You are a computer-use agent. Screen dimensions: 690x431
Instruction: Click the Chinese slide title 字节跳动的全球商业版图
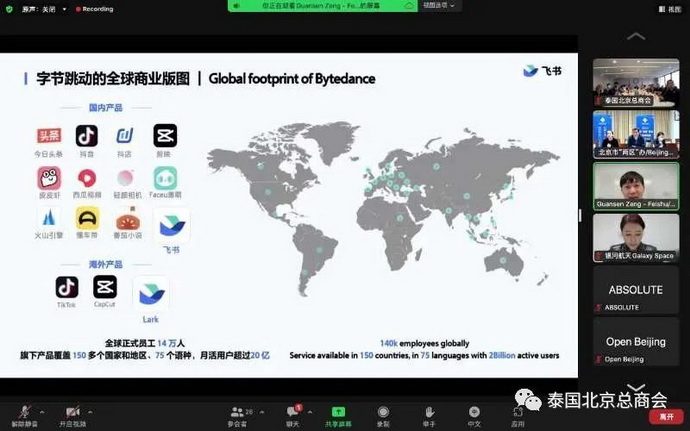point(113,79)
